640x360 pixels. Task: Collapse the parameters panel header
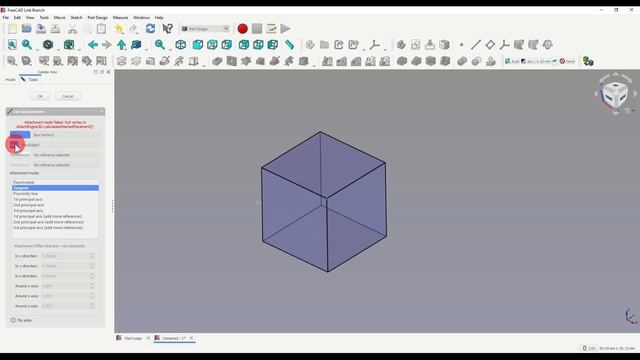tap(101, 111)
